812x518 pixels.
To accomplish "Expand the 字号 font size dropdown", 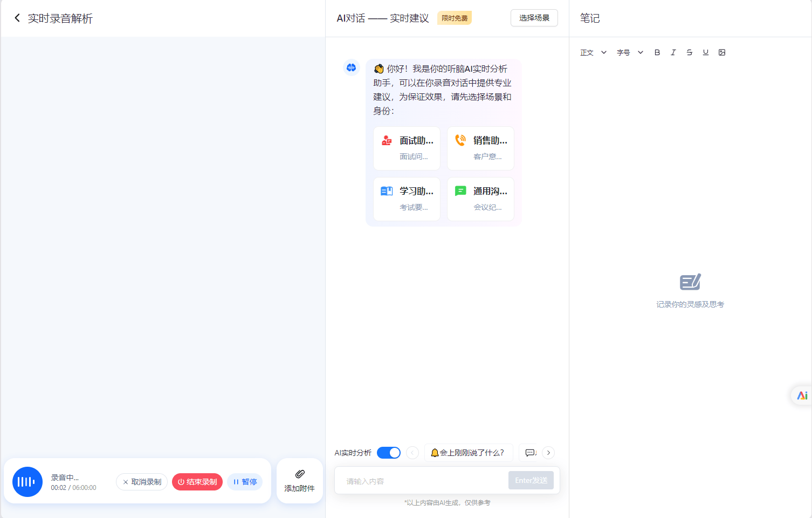I will 630,52.
